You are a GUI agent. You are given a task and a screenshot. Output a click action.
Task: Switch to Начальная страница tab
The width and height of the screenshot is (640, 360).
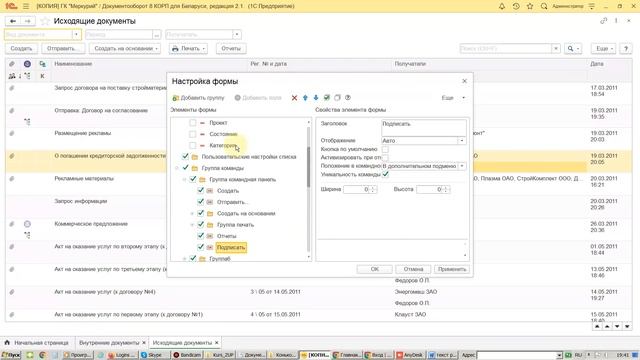tap(37, 343)
